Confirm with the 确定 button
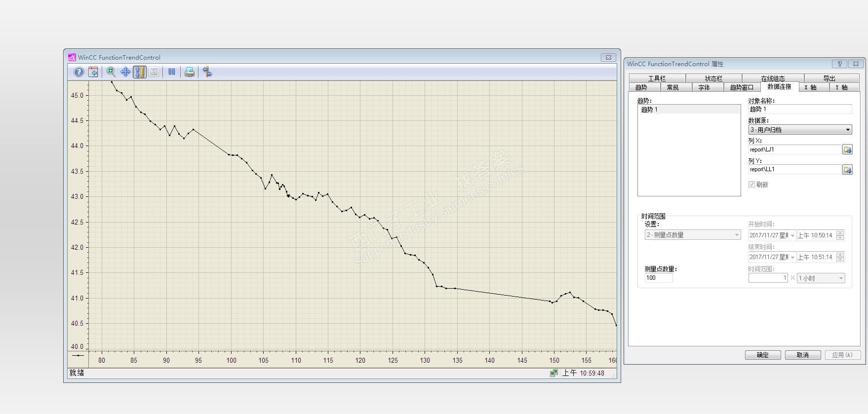 click(x=763, y=355)
